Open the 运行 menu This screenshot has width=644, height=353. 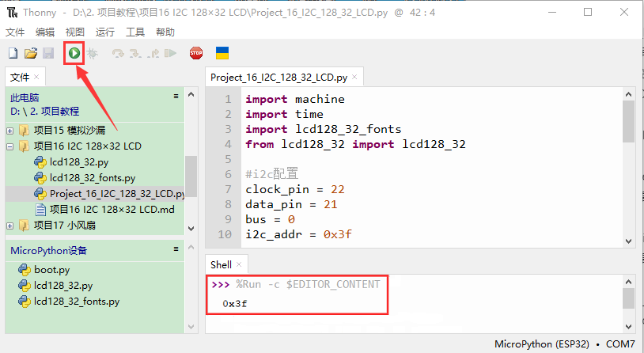coord(104,32)
